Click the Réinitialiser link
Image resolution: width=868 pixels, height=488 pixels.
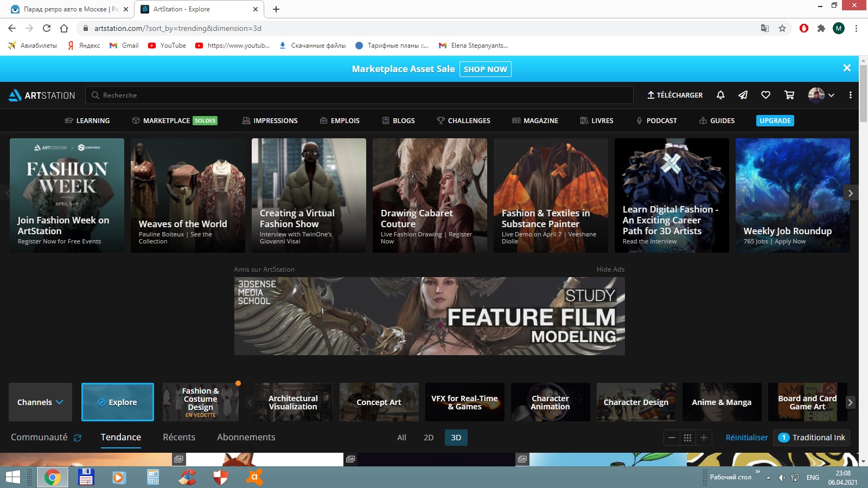746,438
